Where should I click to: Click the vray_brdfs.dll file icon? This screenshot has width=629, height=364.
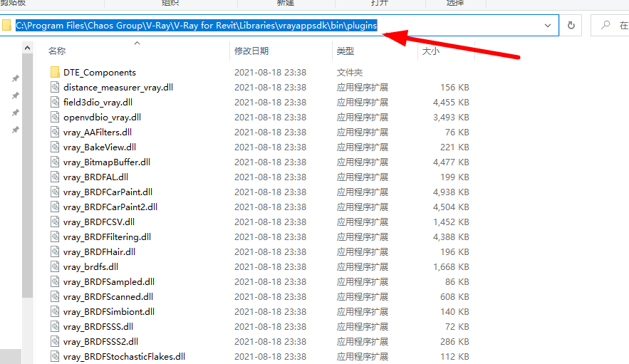tap(56, 266)
